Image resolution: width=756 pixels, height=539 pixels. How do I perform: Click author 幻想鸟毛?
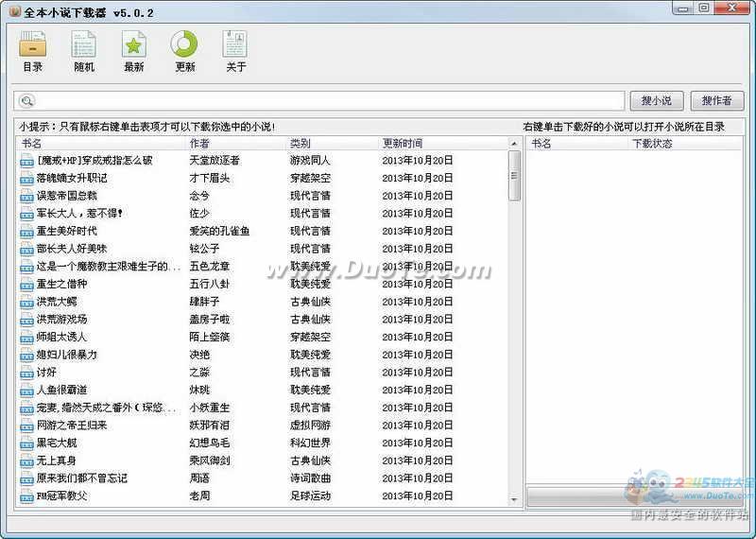pos(209,443)
